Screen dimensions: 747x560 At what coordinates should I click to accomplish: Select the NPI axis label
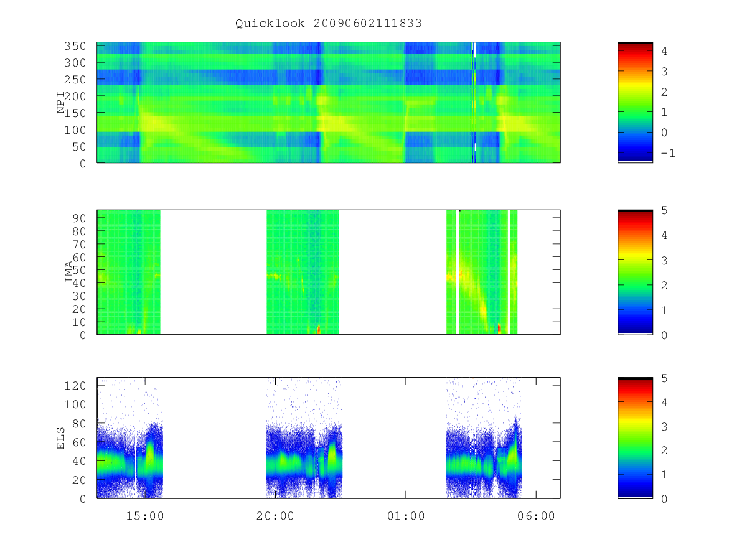[61, 102]
